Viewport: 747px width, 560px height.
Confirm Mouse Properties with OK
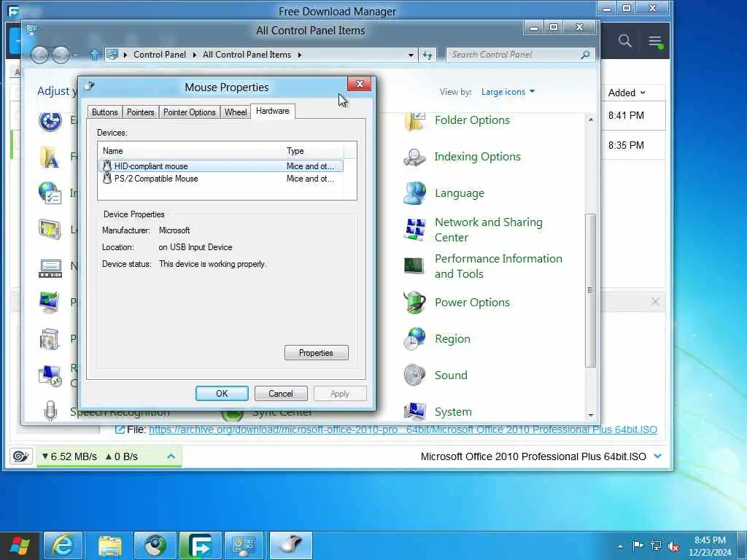click(x=222, y=394)
